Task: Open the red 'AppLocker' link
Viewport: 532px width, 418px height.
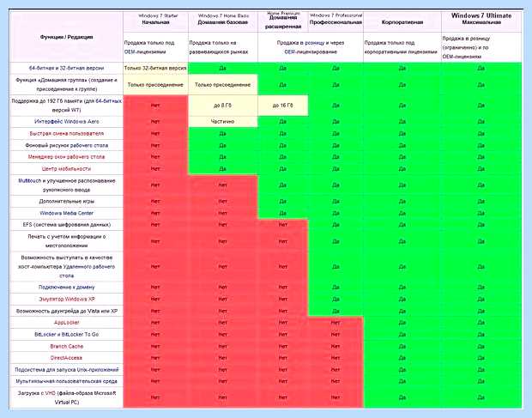Action: (x=67, y=323)
